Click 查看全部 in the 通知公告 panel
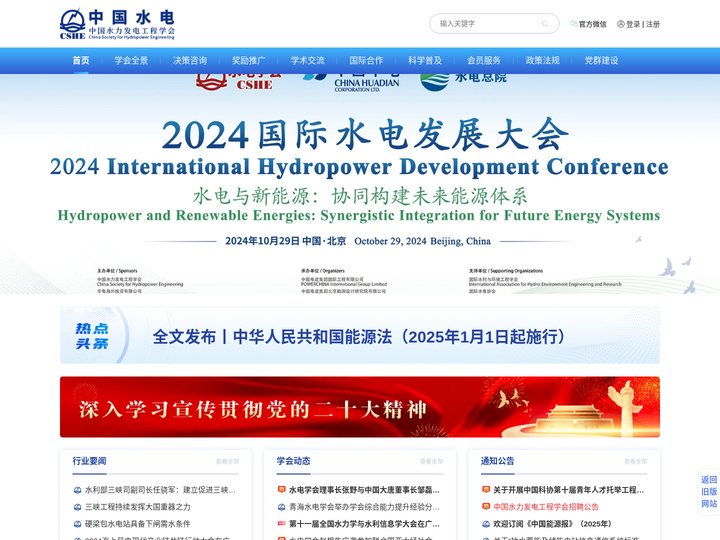This screenshot has height=540, width=720. point(636,461)
